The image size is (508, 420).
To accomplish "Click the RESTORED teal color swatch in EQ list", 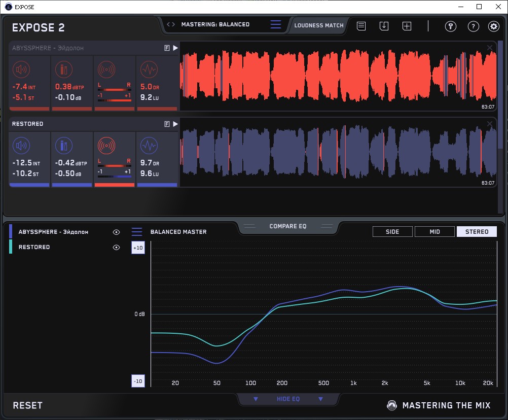I will (11, 247).
